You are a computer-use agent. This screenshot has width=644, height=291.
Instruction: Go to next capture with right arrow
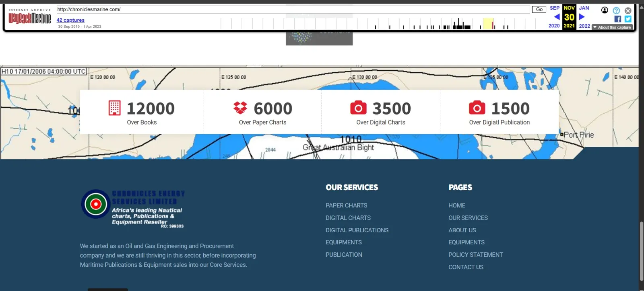coord(582,17)
